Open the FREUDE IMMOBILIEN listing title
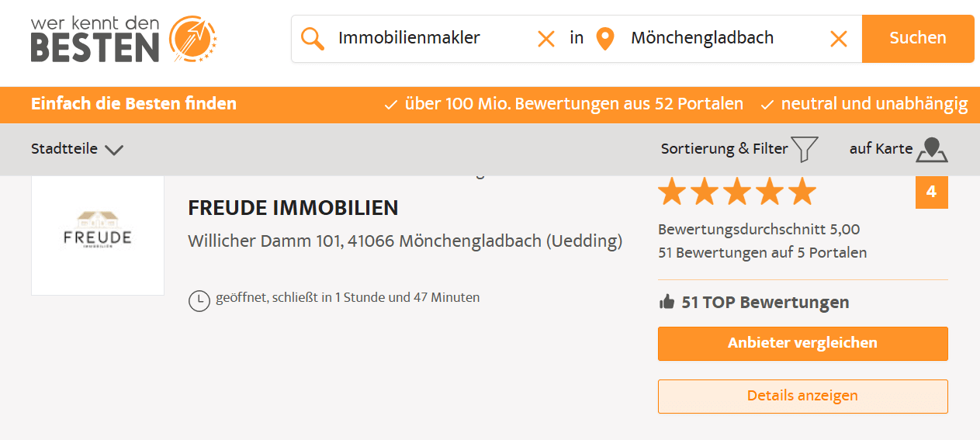980x440 pixels. (x=293, y=208)
